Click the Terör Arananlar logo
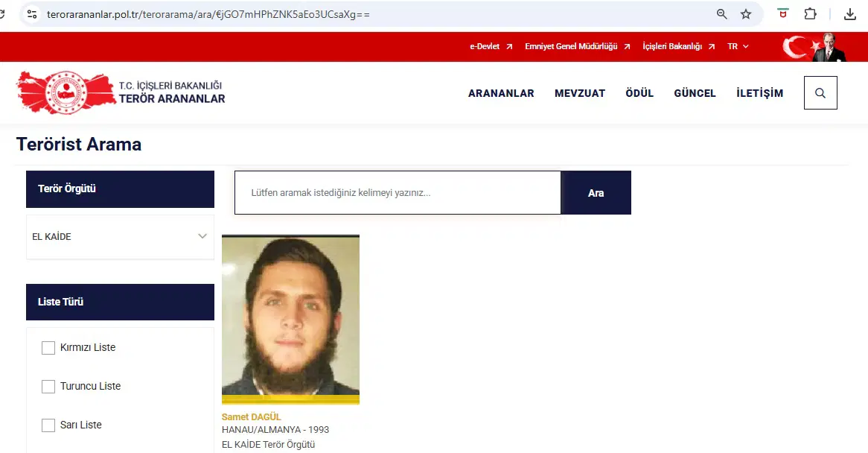This screenshot has width=868, height=453. 121,92
